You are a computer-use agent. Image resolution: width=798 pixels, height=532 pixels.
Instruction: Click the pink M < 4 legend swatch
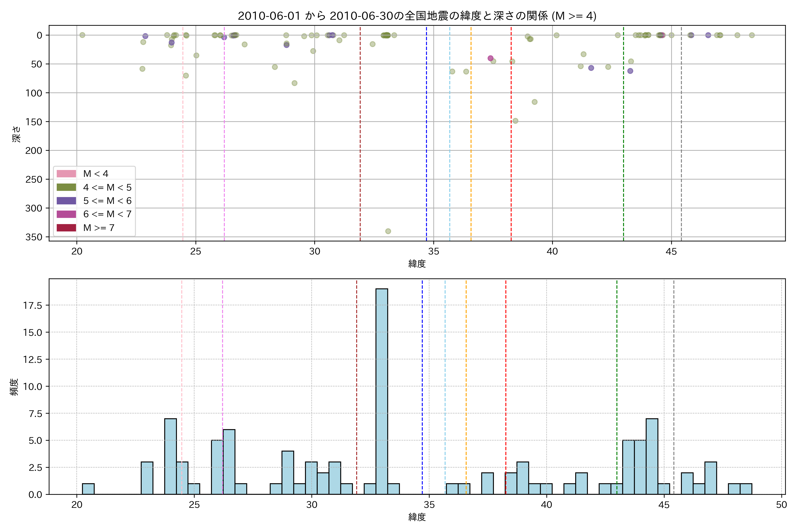66,174
